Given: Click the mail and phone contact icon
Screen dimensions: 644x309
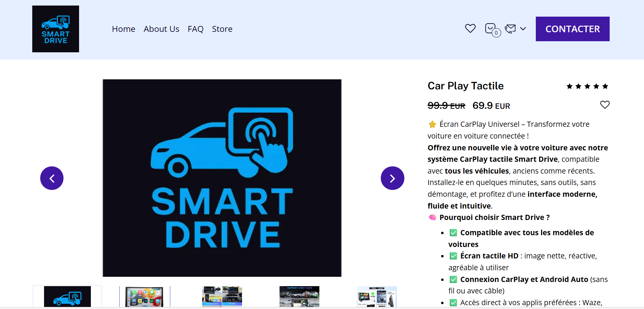Looking at the screenshot, I should (510, 29).
